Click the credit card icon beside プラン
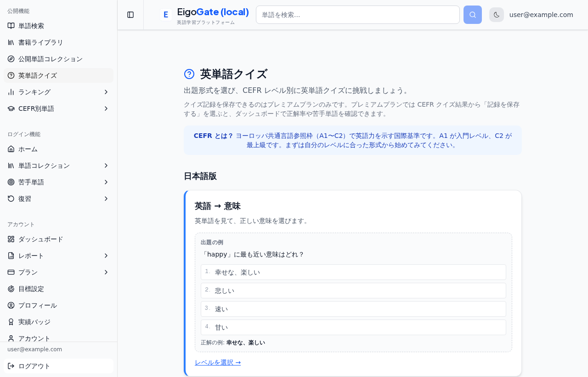This screenshot has width=588, height=377. (11, 272)
